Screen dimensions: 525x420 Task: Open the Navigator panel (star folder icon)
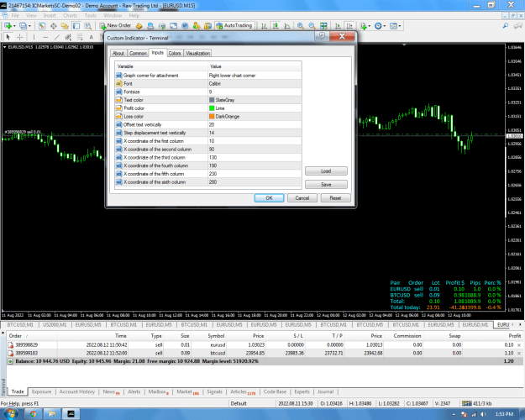[65, 26]
